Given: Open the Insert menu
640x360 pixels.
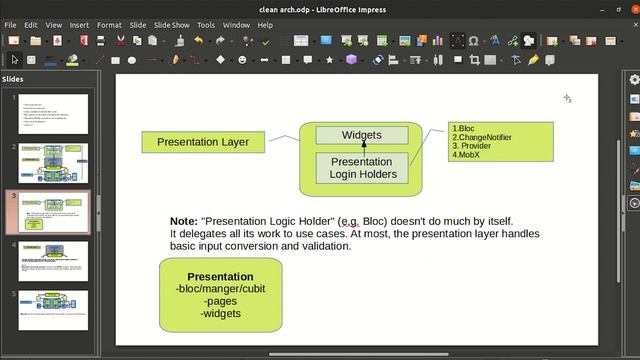Looking at the screenshot, I should (79, 25).
